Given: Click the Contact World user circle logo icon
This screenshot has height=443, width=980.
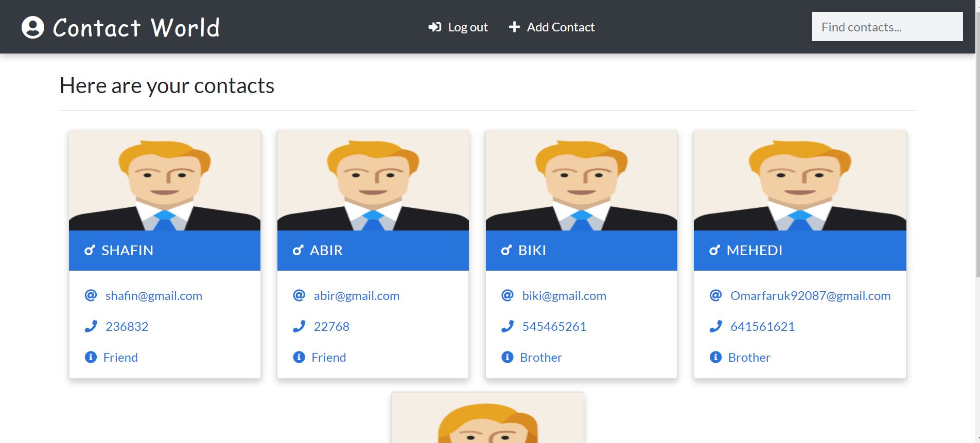Looking at the screenshot, I should (33, 27).
